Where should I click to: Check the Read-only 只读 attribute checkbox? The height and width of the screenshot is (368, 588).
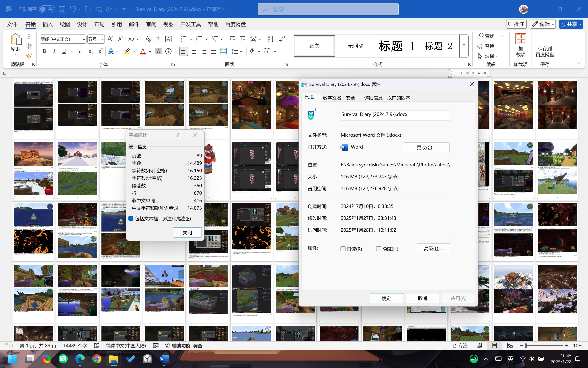pos(343,249)
